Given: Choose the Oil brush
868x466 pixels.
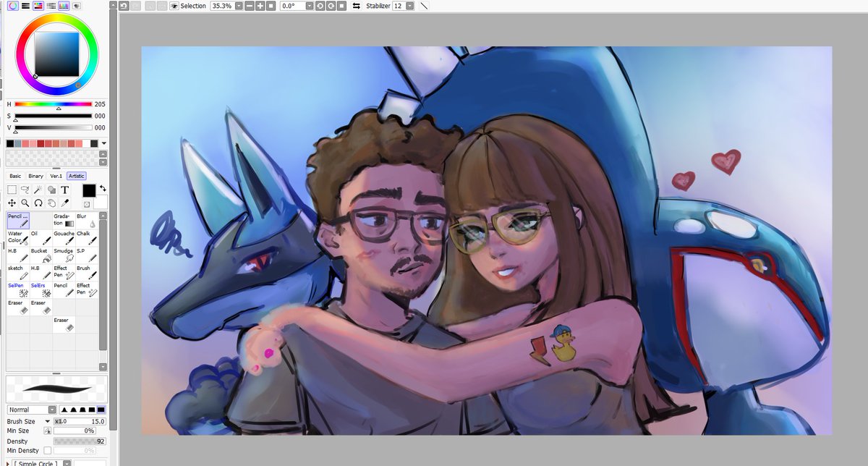Looking at the screenshot, I should click(41, 237).
